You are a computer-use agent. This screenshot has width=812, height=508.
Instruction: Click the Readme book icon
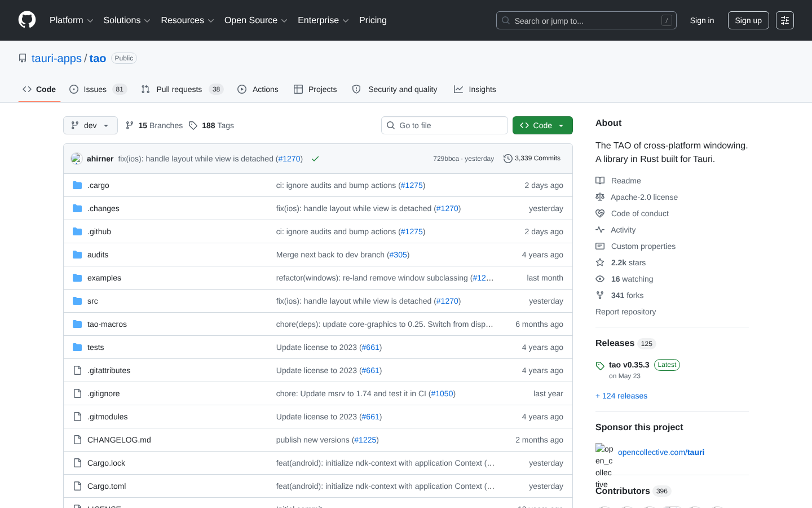600,181
